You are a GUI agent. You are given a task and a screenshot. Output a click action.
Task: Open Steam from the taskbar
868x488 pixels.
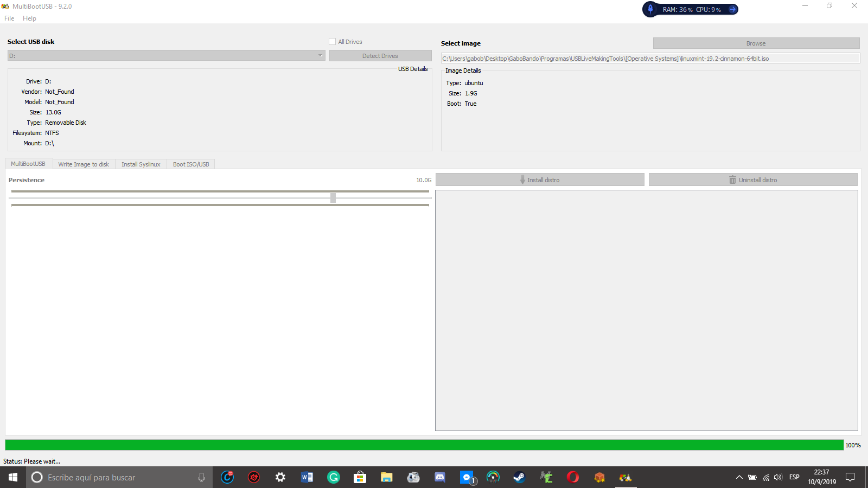point(519,477)
